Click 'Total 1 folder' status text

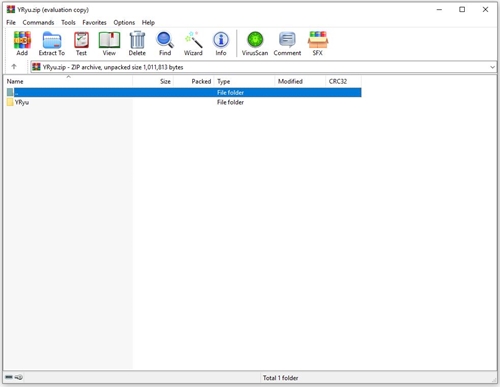281,378
